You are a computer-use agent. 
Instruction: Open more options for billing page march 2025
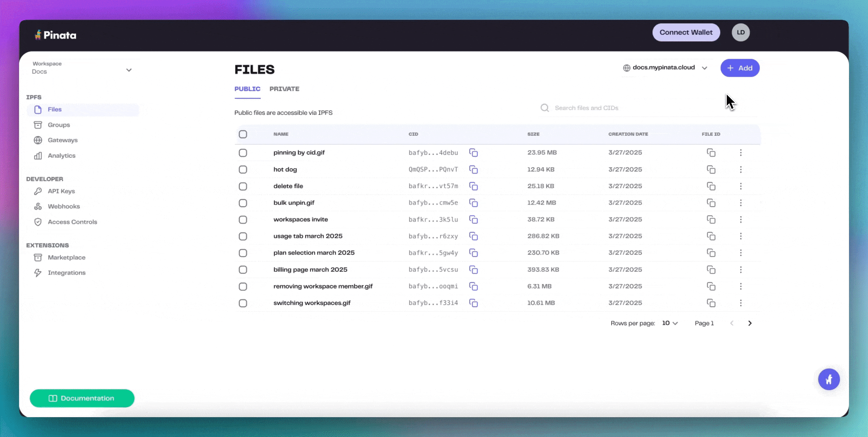tap(740, 269)
